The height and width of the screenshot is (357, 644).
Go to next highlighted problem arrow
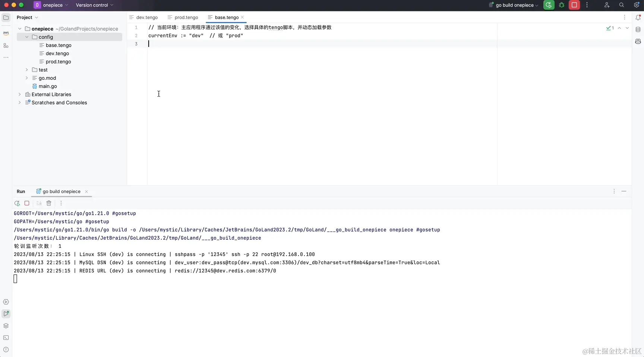[x=627, y=28]
